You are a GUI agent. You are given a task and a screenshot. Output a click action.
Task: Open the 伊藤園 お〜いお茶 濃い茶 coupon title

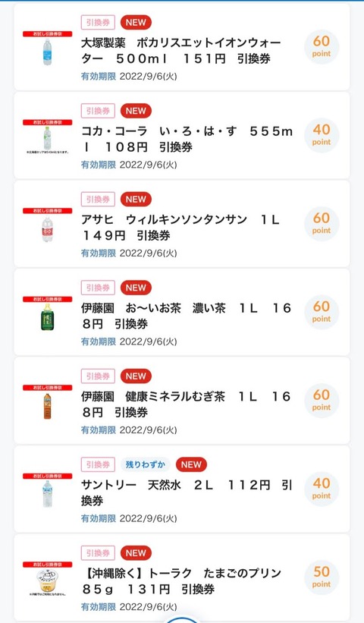(x=186, y=316)
